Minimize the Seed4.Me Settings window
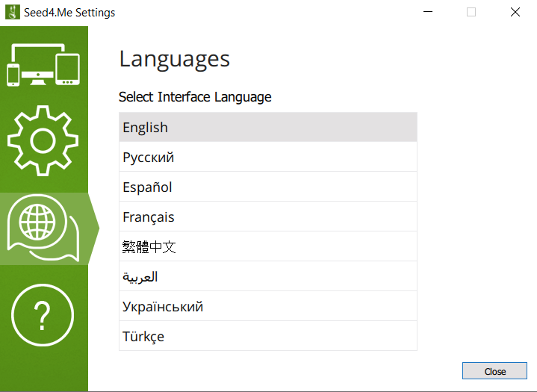This screenshot has height=392, width=537. 428,12
